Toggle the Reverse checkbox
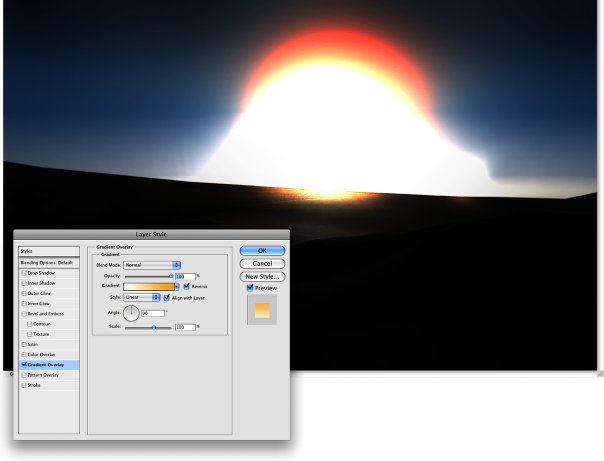 (187, 286)
